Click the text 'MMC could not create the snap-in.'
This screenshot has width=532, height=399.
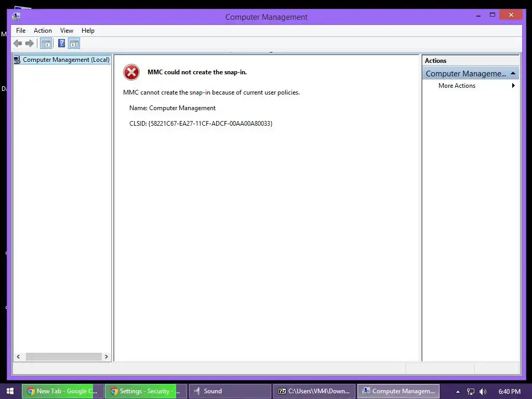pos(197,72)
